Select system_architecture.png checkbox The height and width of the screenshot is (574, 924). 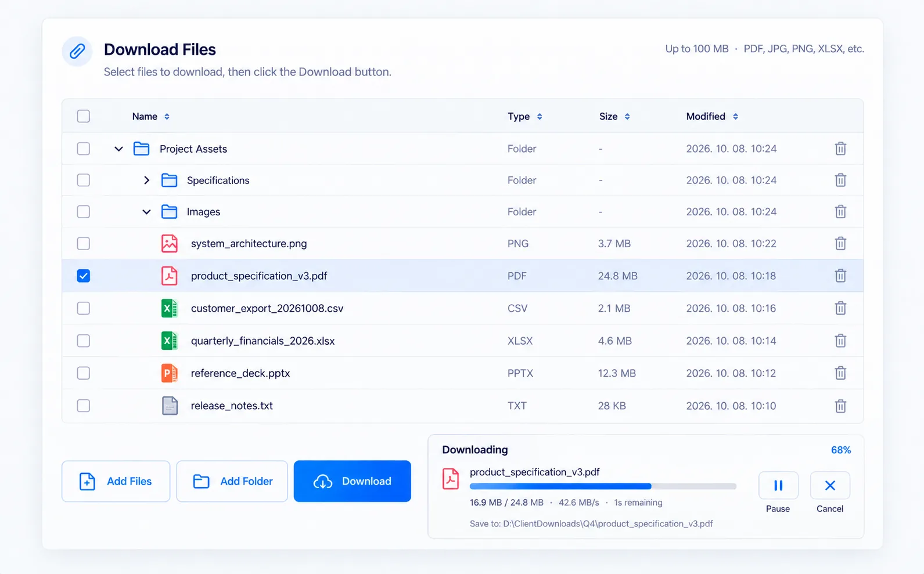coord(84,243)
